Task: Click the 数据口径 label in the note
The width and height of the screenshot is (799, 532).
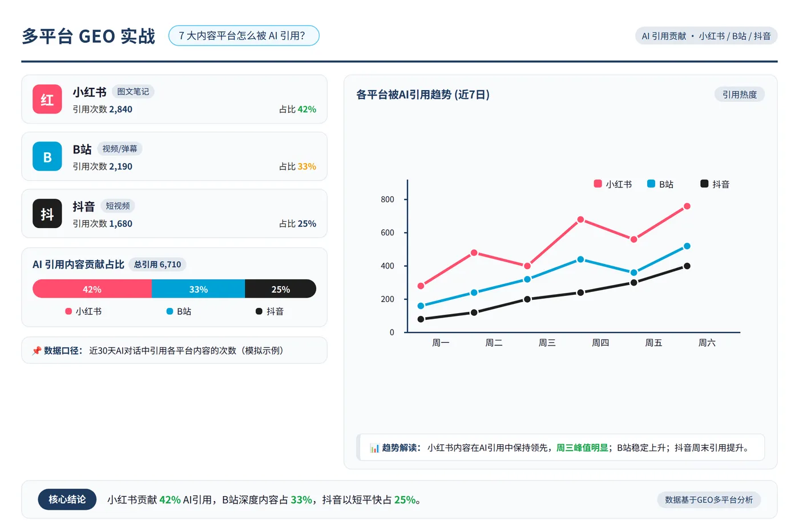Action: (63, 351)
